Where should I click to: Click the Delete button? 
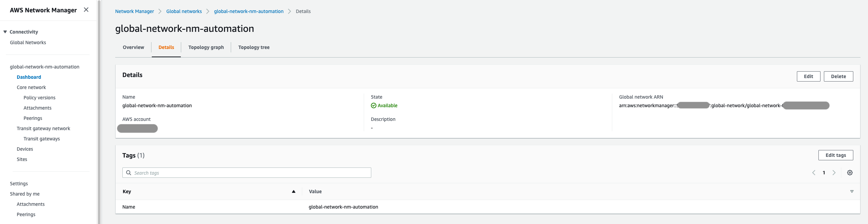pos(838,76)
